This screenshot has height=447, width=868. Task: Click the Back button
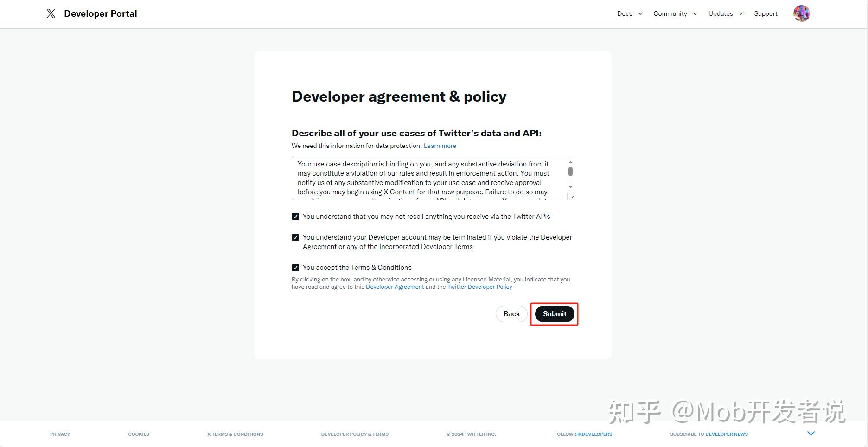[511, 314]
